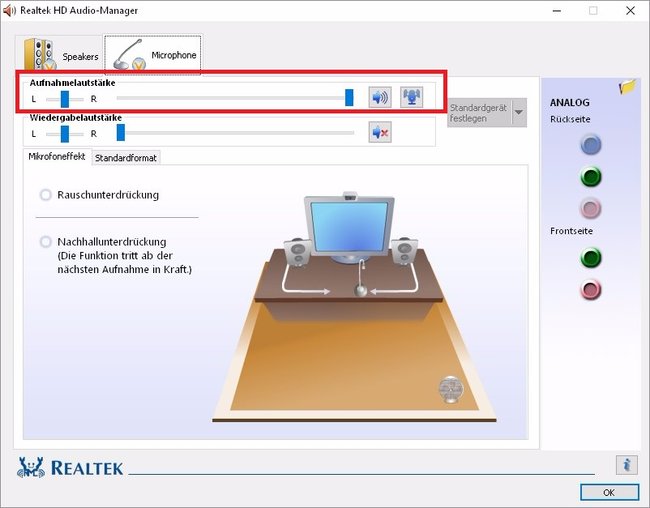Mute recording volume with speaker icon
Screen dimensions: 650x508
380,98
